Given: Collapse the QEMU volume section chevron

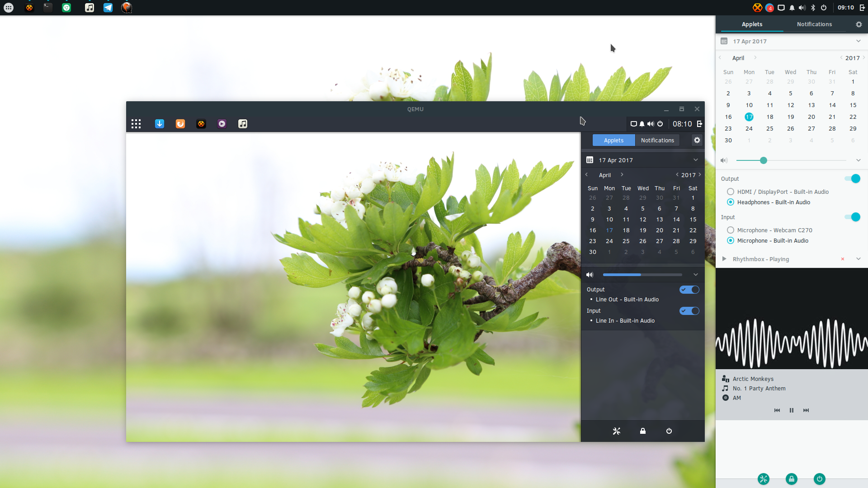Looking at the screenshot, I should [696, 275].
